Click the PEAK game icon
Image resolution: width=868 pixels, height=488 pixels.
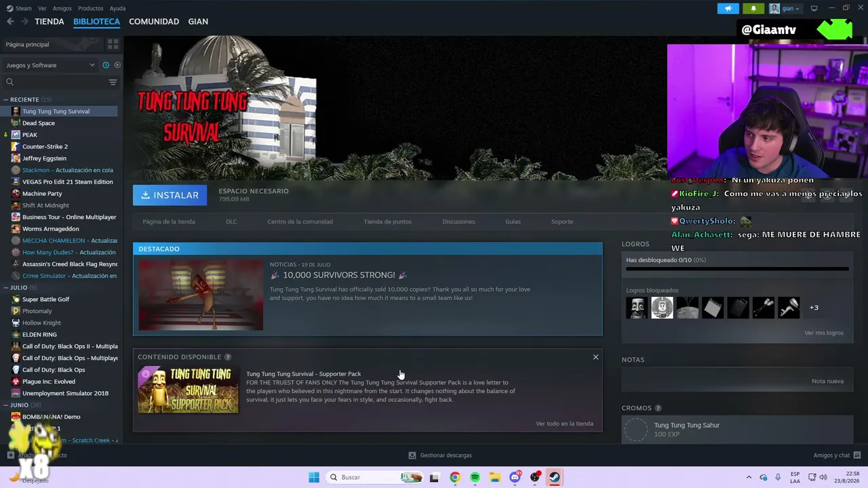[16, 135]
